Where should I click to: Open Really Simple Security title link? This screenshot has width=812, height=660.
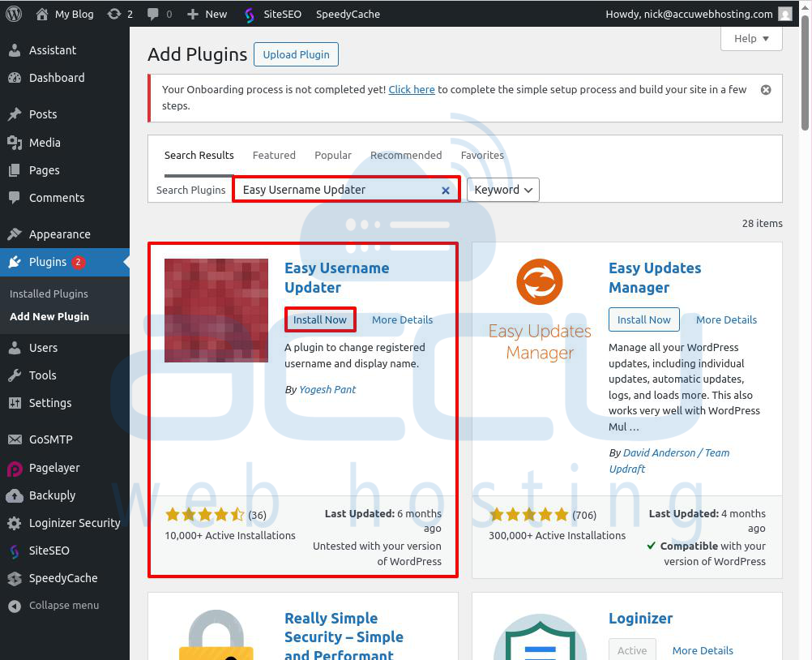344,635
